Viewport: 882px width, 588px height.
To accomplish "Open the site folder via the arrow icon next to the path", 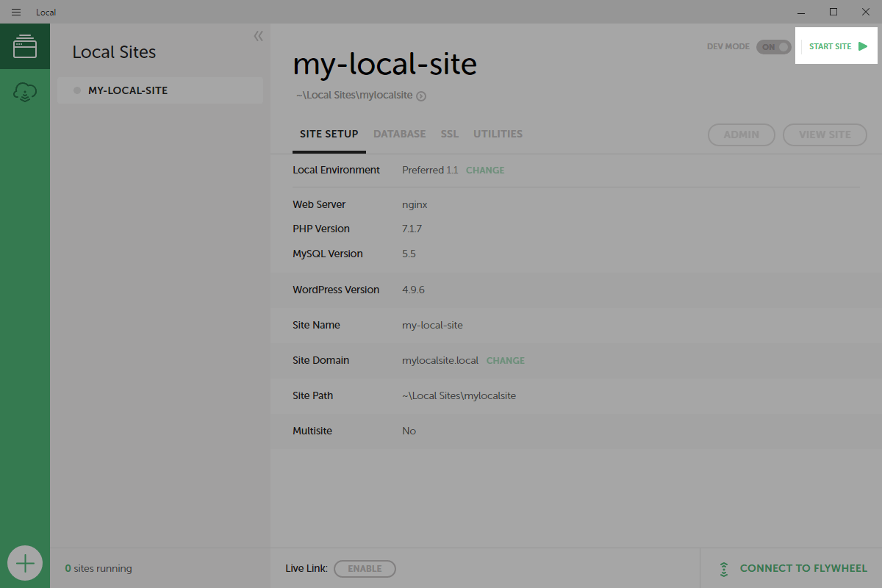I will point(421,96).
